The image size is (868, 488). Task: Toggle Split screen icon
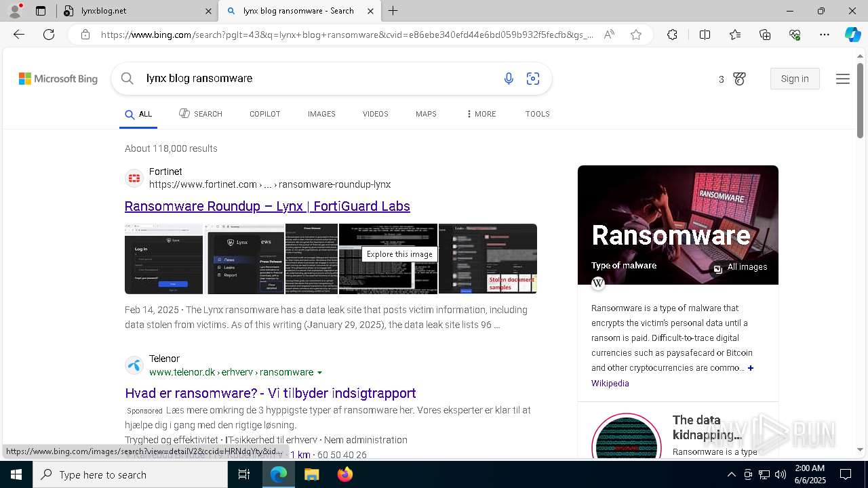tap(705, 35)
